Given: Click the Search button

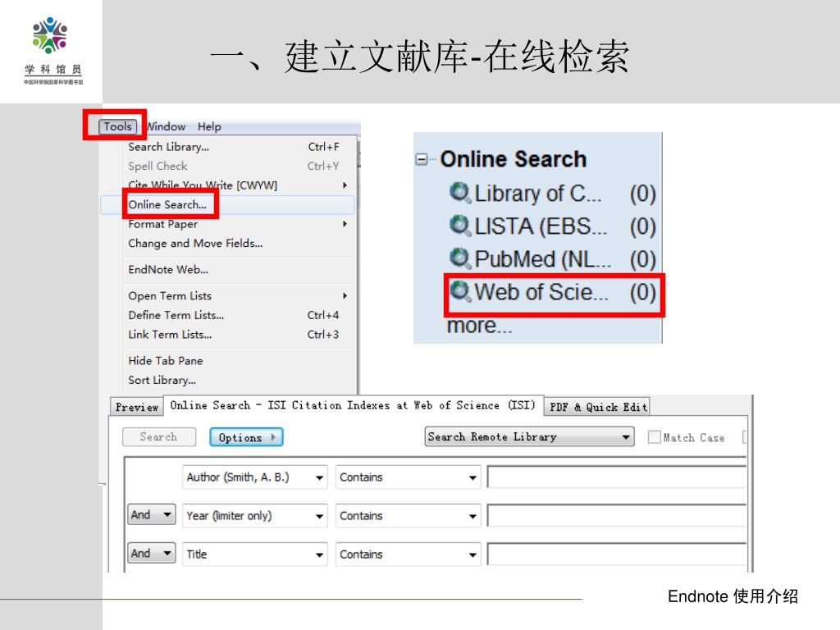Looking at the screenshot, I should click(x=158, y=437).
